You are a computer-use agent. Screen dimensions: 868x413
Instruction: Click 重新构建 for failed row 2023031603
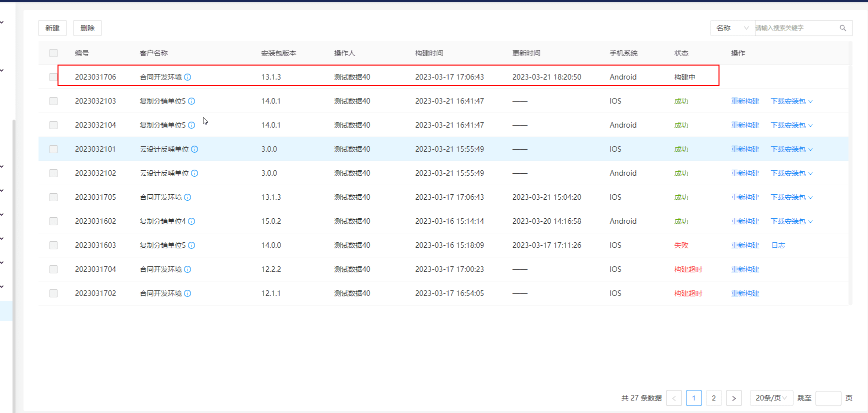click(745, 245)
